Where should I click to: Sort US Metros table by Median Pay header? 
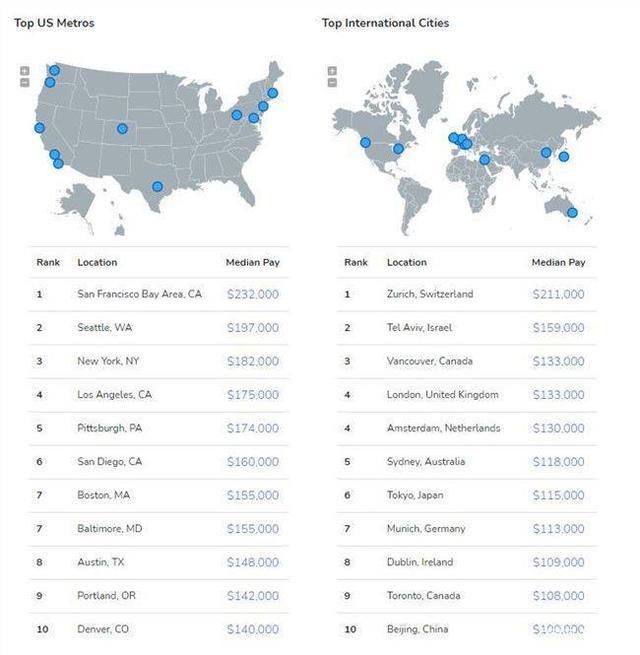click(252, 262)
